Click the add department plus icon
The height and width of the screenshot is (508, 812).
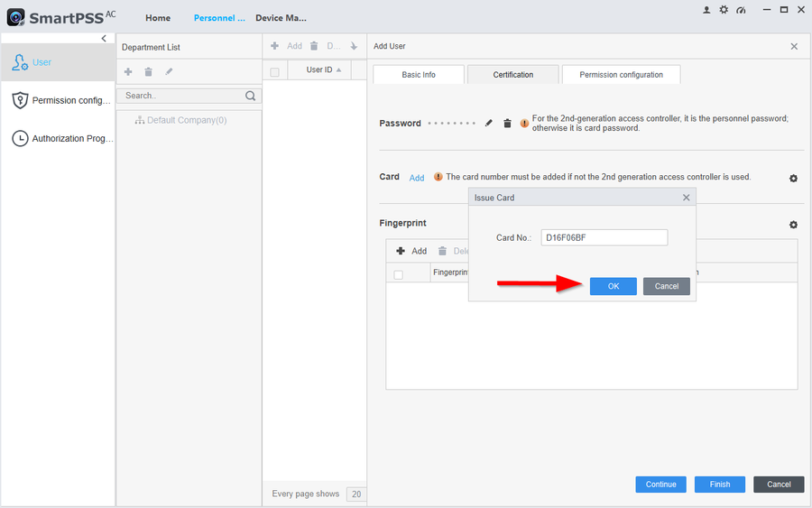(x=128, y=72)
